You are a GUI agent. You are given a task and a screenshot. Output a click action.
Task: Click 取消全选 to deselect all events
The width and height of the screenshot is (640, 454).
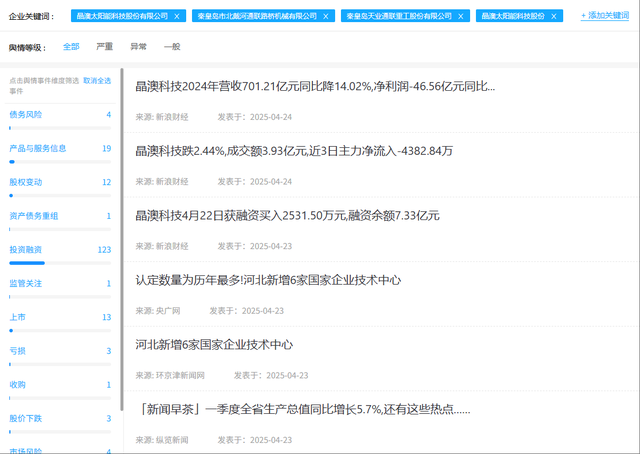97,81
